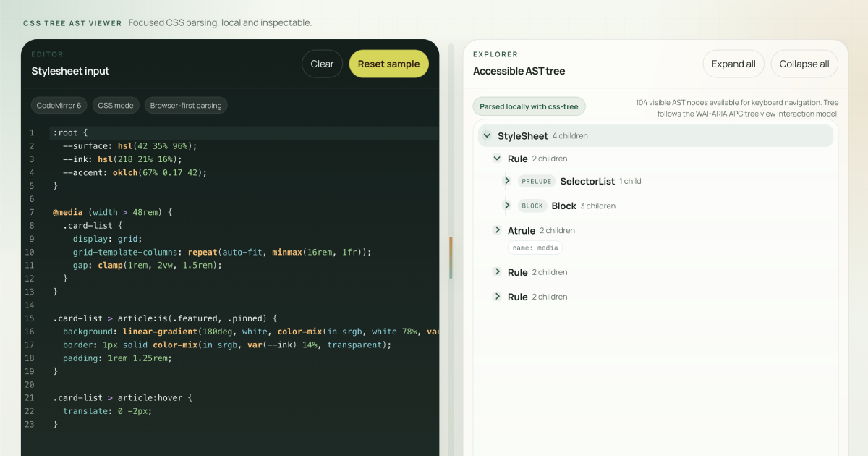Collapse the first Rule node chevron
868x456 pixels.
[x=497, y=159]
